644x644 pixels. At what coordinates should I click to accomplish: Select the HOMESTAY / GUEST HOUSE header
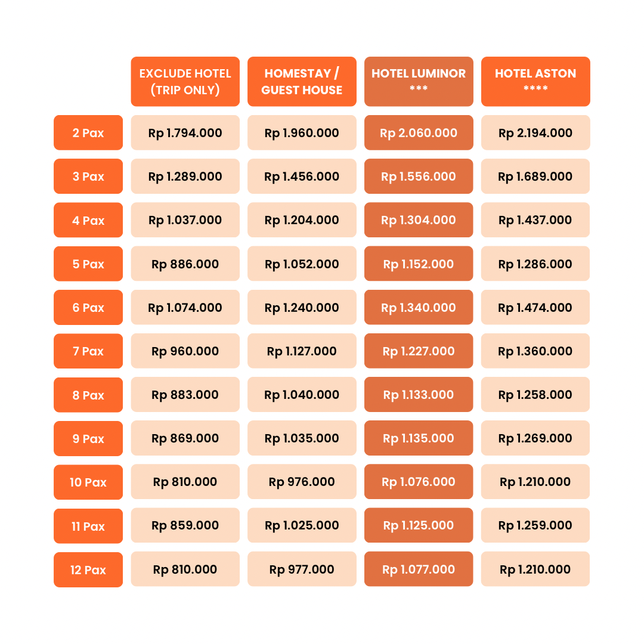point(302,82)
